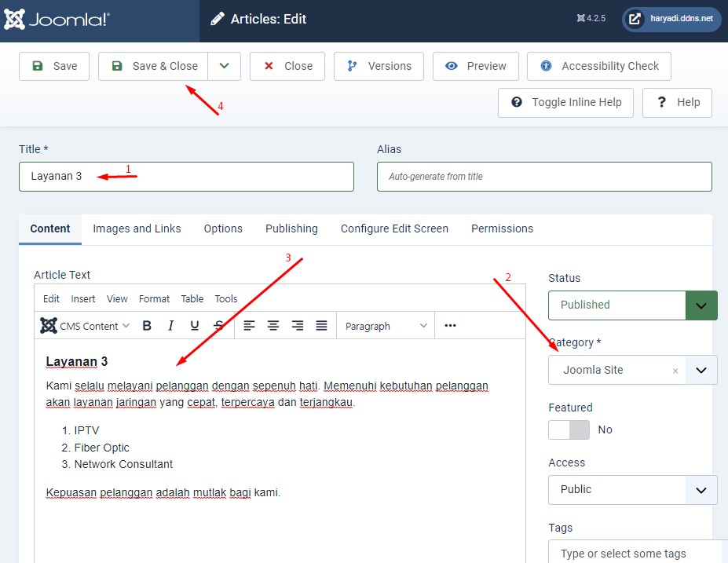Image resolution: width=728 pixels, height=563 pixels.
Task: Click the Accessibility Check button
Action: tap(598, 66)
